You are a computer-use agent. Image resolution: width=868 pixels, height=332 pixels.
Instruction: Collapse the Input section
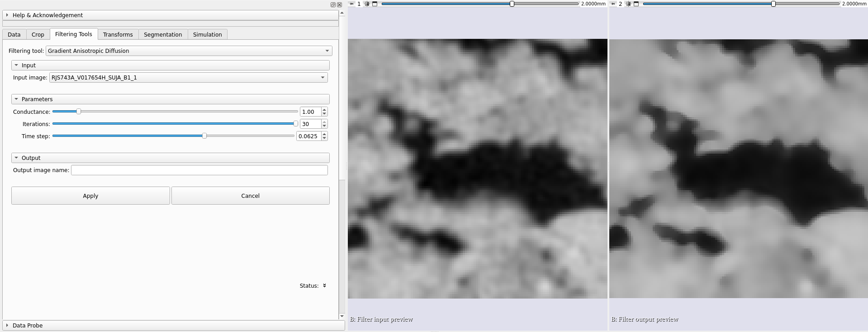pos(16,65)
